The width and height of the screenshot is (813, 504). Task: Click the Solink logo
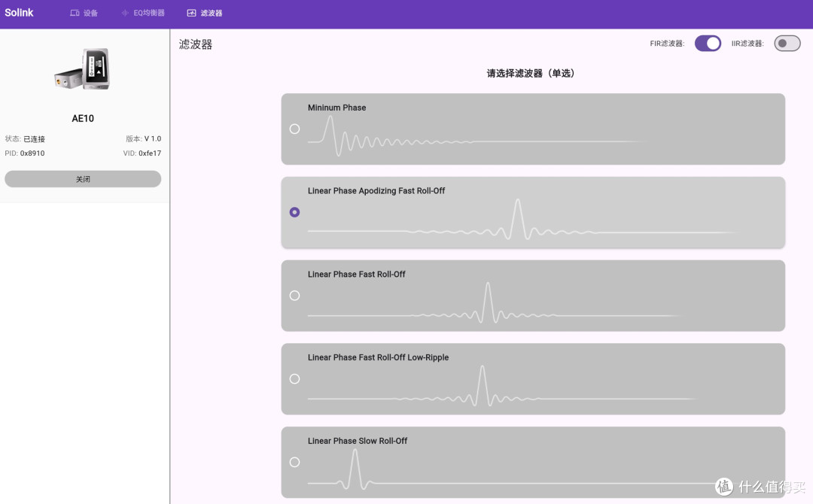pos(19,13)
